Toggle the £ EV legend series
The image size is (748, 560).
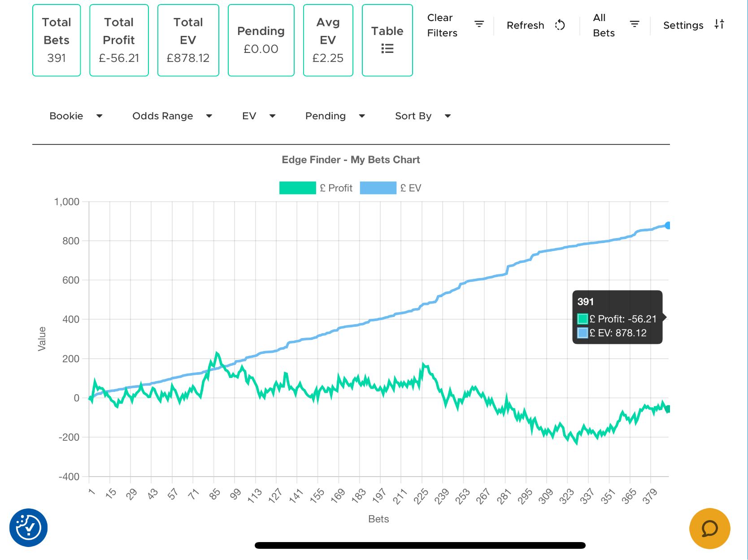point(410,188)
